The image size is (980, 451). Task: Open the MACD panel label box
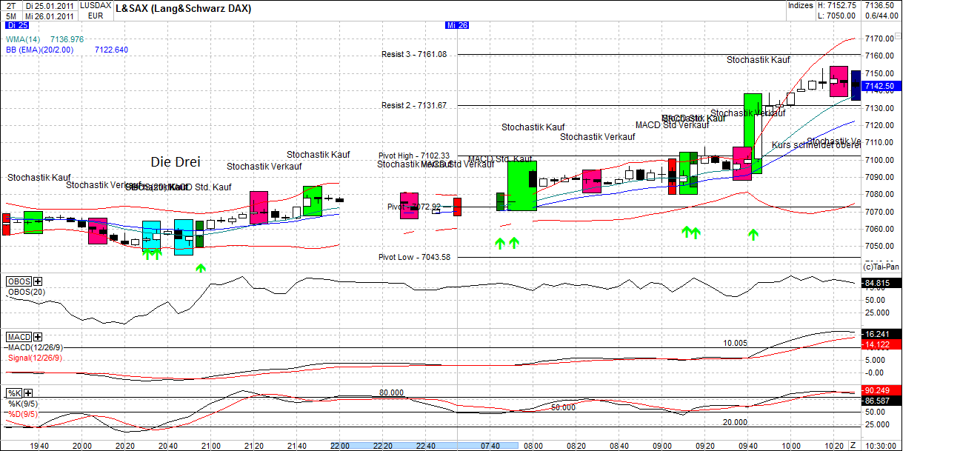pos(19,336)
